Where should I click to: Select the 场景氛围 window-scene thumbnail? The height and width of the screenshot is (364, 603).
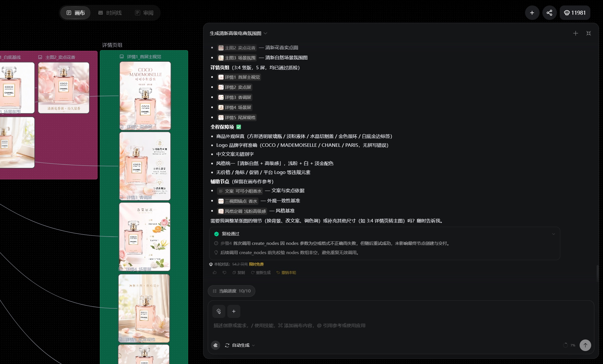click(17, 142)
